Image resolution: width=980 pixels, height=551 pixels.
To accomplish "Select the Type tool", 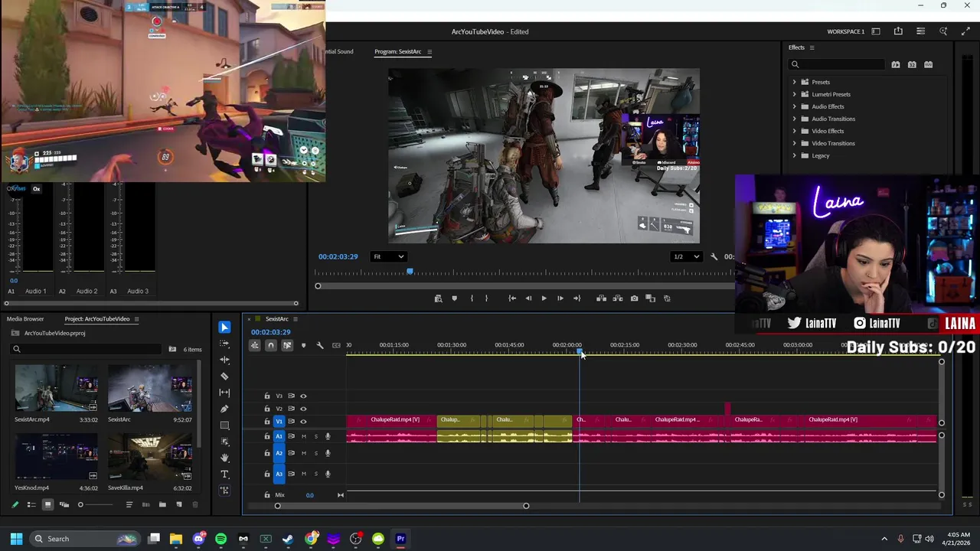I will coord(224,474).
